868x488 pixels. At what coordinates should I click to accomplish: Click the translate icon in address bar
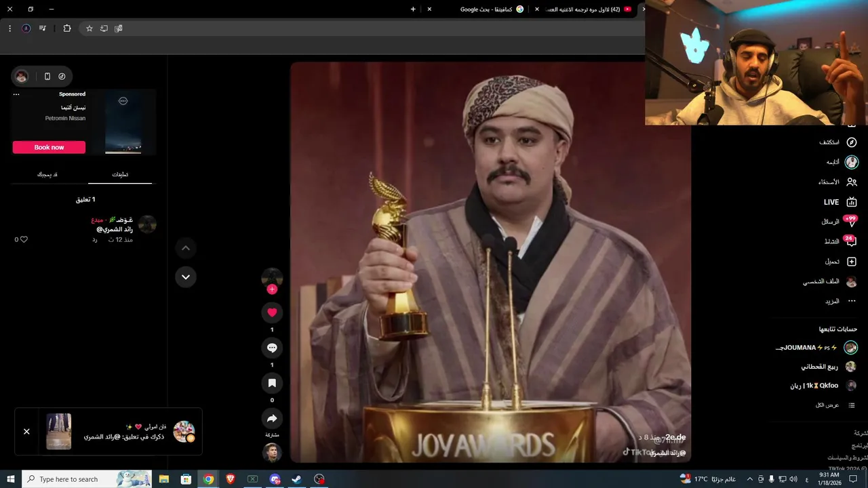[119, 28]
